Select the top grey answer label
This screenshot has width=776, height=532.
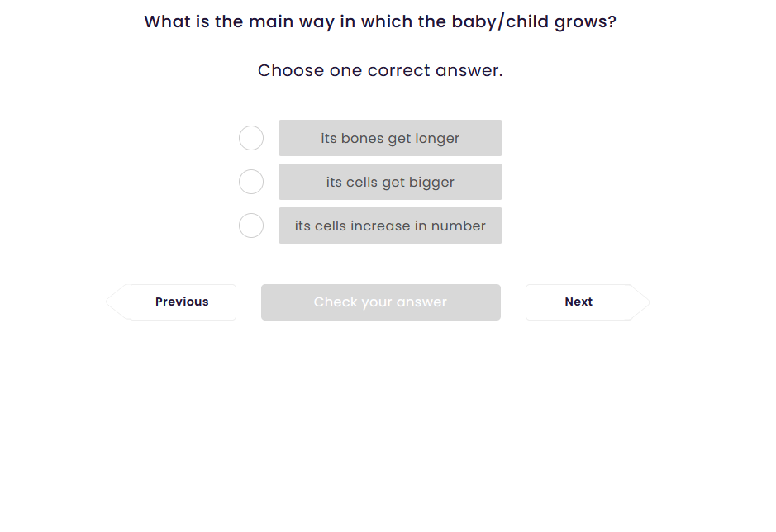point(390,138)
